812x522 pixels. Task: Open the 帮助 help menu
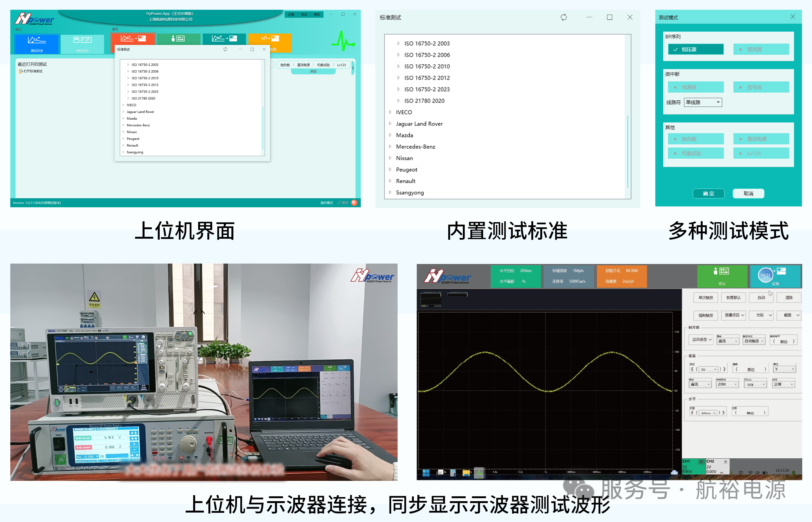pyautogui.click(x=317, y=15)
